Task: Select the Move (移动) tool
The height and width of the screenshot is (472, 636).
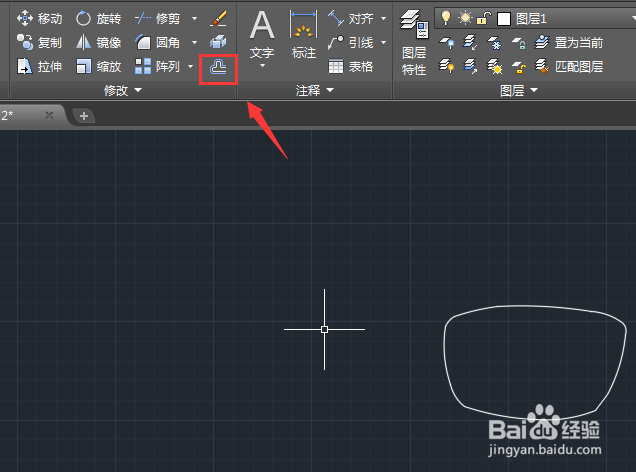Action: click(39, 19)
